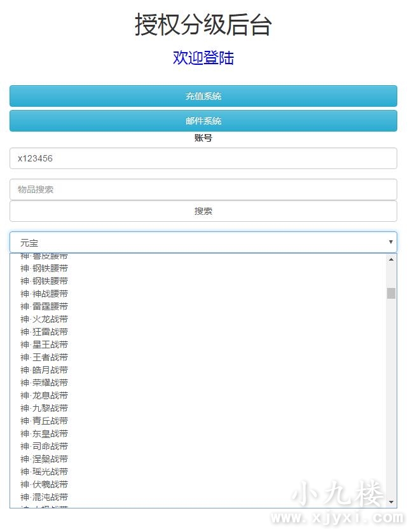Image resolution: width=410 pixels, height=532 pixels.
Task: Choose the 神·雷霆腰带 option
Action: [44, 306]
